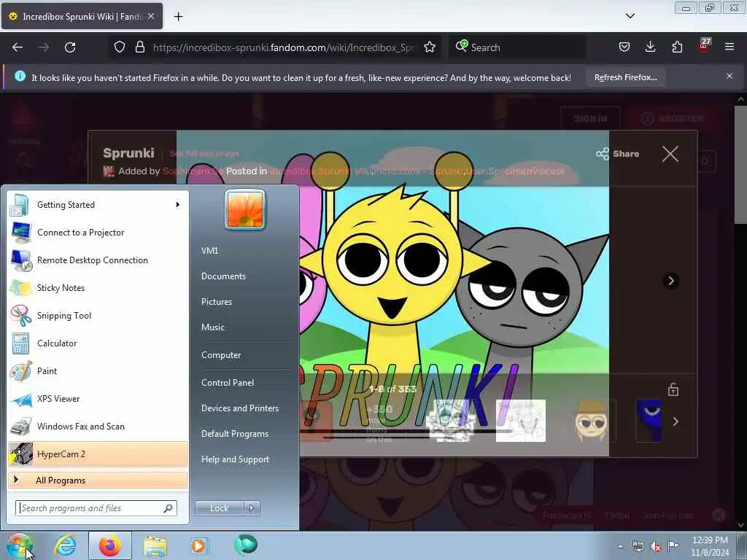This screenshot has width=747, height=560.
Task: Click the site security padlock icon
Action: coord(139,47)
